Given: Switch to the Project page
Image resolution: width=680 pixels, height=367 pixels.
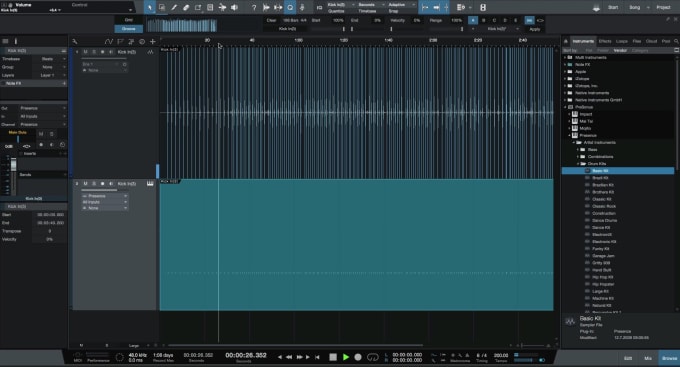Looking at the screenshot, I should point(663,7).
